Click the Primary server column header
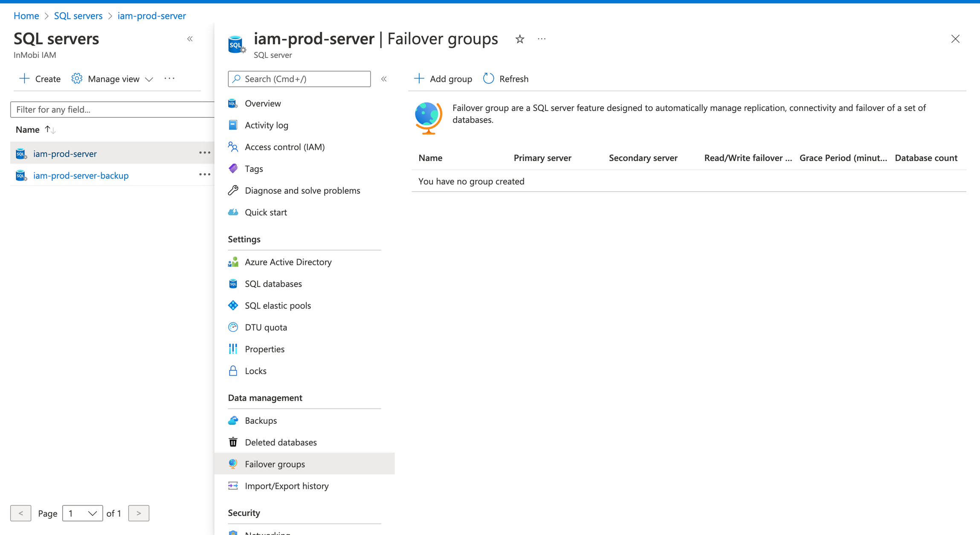The image size is (980, 535). (x=542, y=158)
